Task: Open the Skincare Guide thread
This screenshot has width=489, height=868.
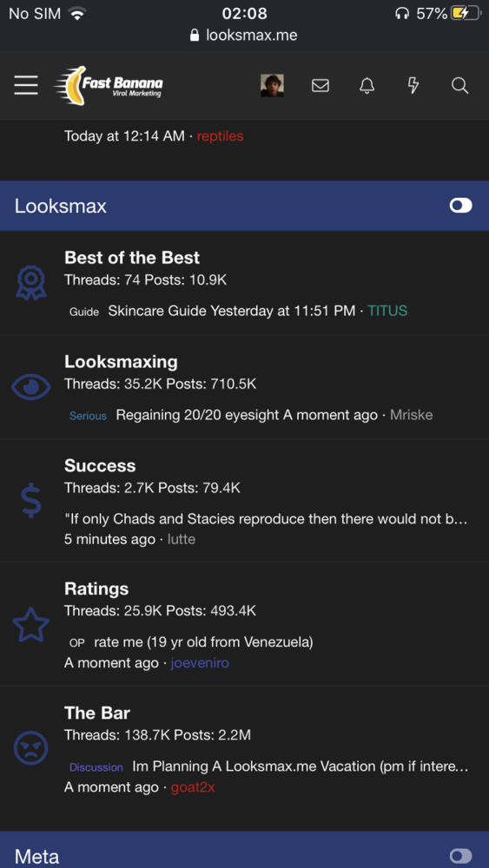Action: tap(157, 311)
